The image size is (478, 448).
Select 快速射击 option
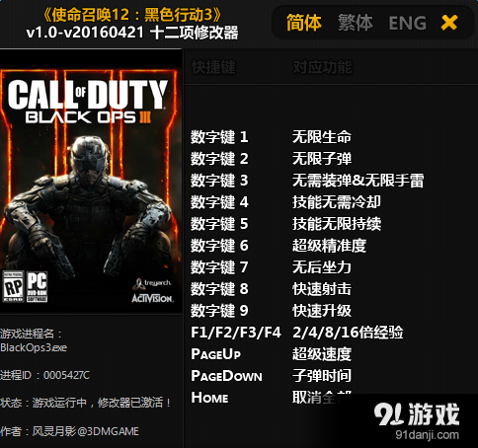tap(321, 289)
